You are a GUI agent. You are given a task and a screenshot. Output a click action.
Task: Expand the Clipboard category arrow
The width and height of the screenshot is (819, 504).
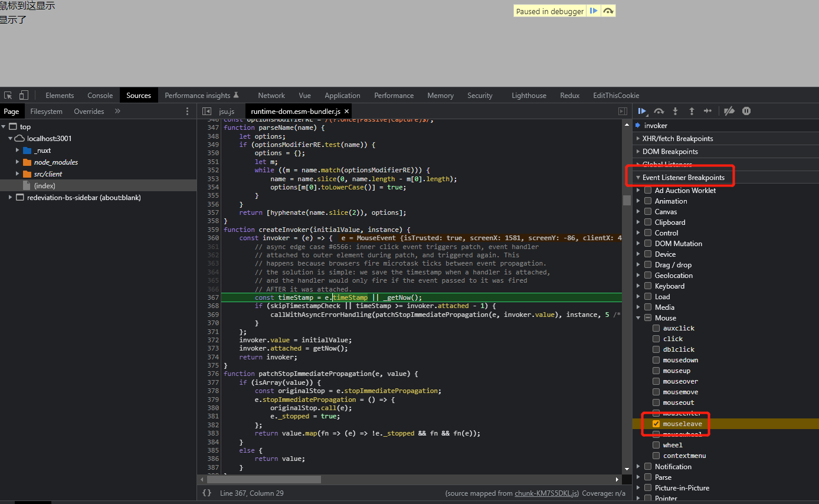tap(638, 222)
